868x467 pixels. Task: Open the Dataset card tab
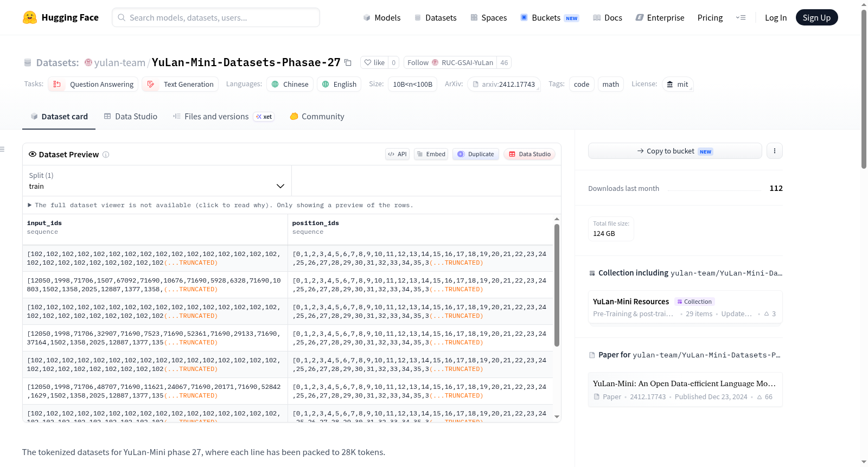(59, 117)
